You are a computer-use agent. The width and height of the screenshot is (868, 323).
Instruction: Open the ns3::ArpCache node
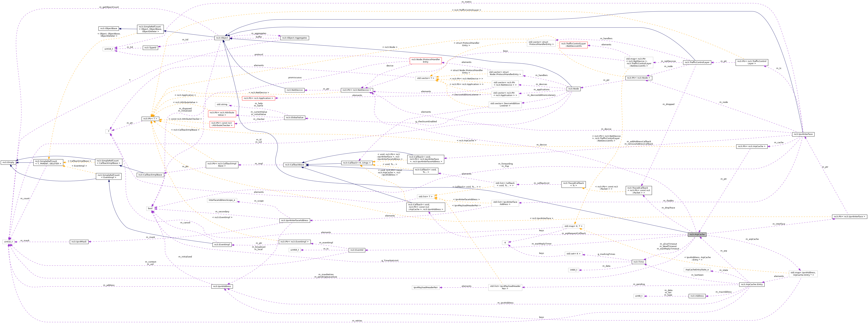tap(697, 234)
